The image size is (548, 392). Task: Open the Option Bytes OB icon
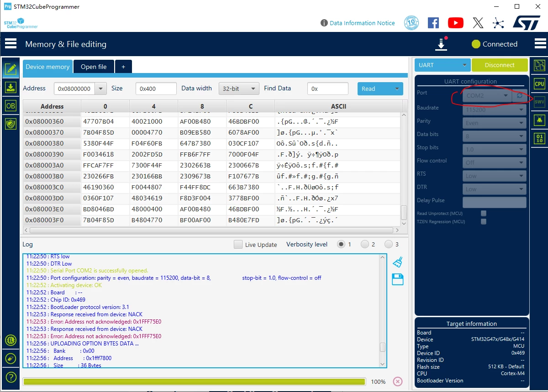(x=11, y=105)
